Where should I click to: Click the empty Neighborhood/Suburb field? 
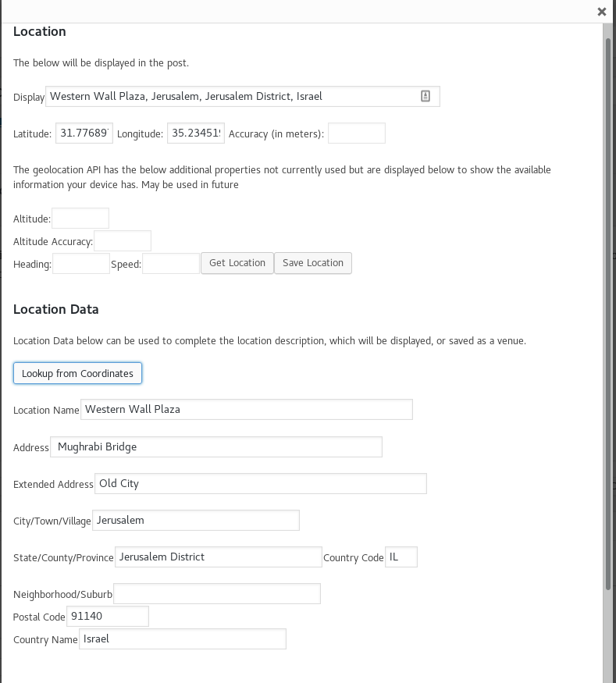click(217, 594)
